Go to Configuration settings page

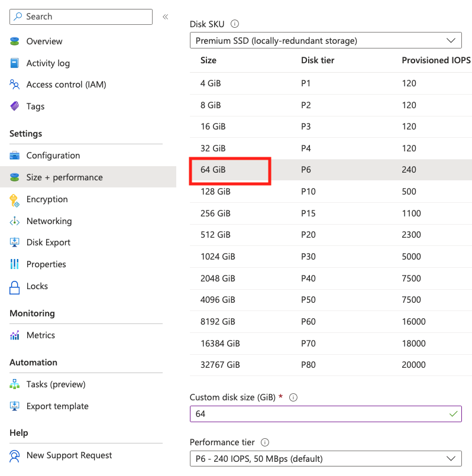[53, 156]
